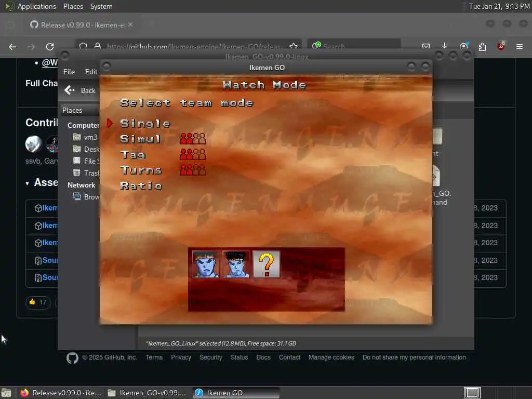The height and width of the screenshot is (399, 532).
Task: Focus the Firefox Search field
Action: pos(354,46)
